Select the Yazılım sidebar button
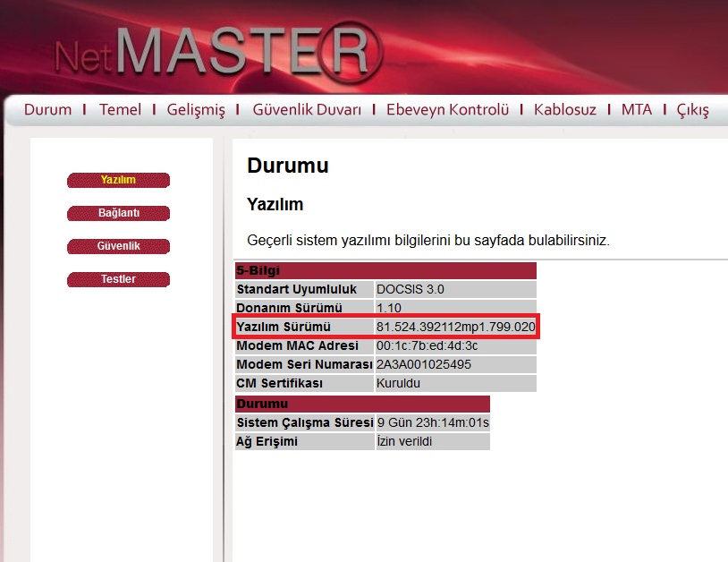Viewport: 728px width, 562px height. (118, 180)
